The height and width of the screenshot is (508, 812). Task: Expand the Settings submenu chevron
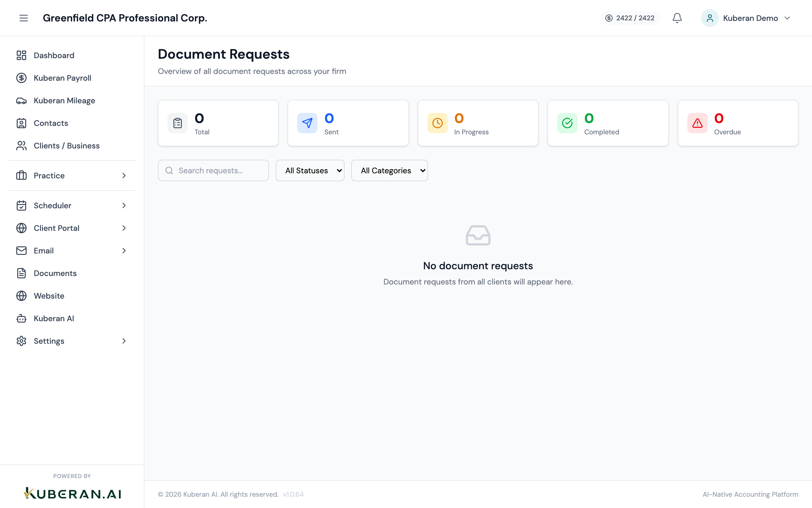[124, 341]
